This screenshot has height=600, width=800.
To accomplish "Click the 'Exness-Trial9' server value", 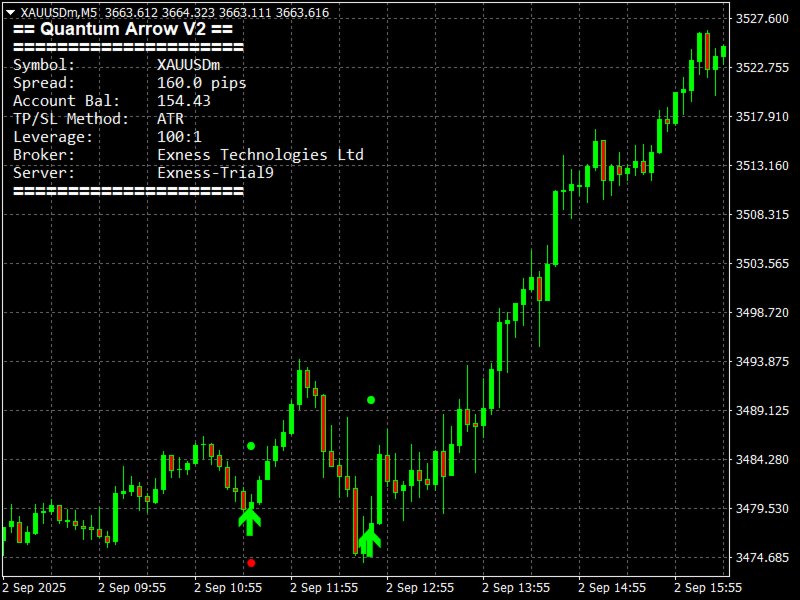I will click(215, 172).
